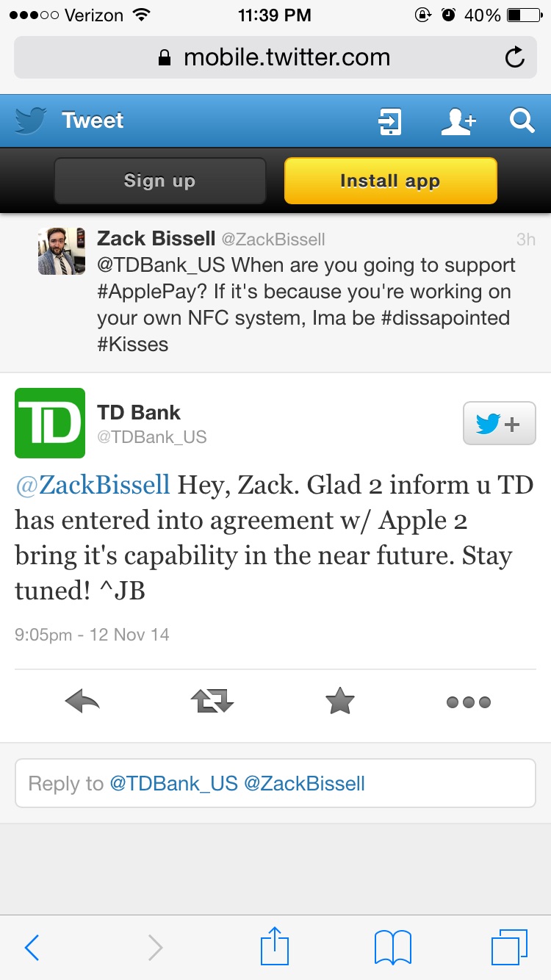Open the @ZackBissell mention link
This screenshot has height=980, width=551.
(93, 485)
